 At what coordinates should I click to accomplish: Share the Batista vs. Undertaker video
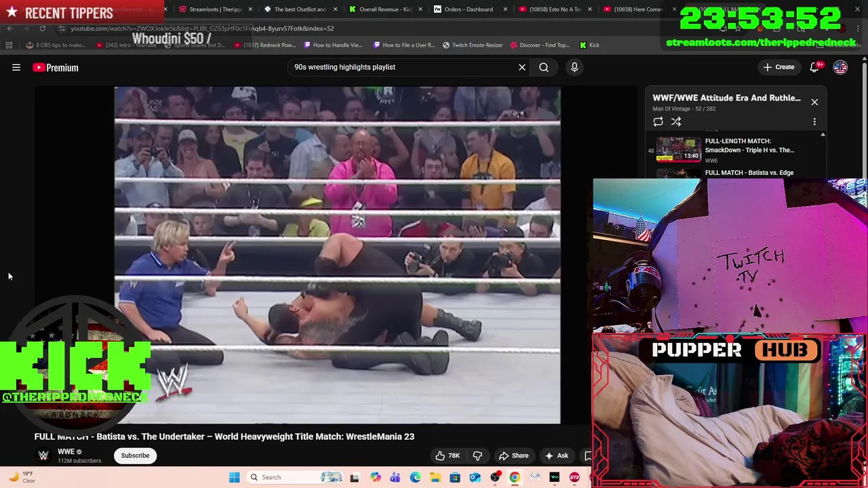pyautogui.click(x=513, y=455)
